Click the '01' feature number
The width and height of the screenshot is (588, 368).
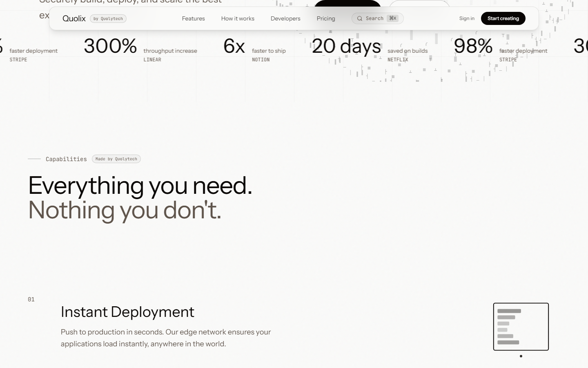(31, 299)
